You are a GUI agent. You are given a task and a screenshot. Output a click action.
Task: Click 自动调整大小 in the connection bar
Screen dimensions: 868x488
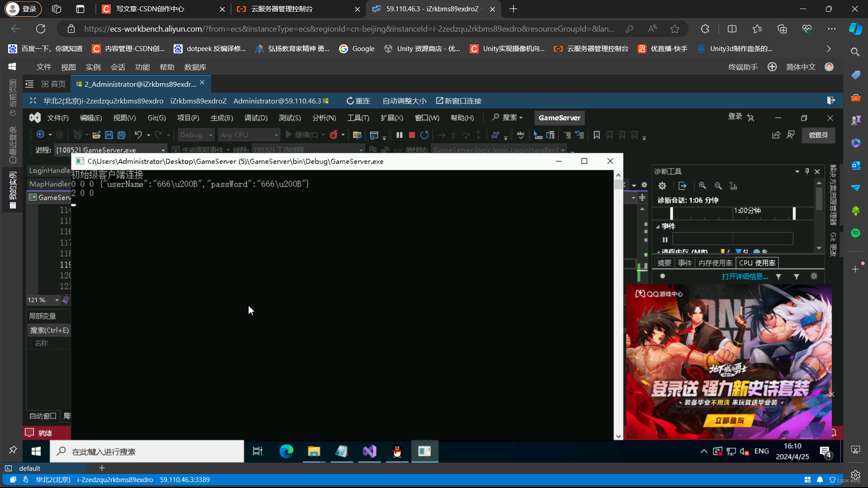(x=405, y=101)
